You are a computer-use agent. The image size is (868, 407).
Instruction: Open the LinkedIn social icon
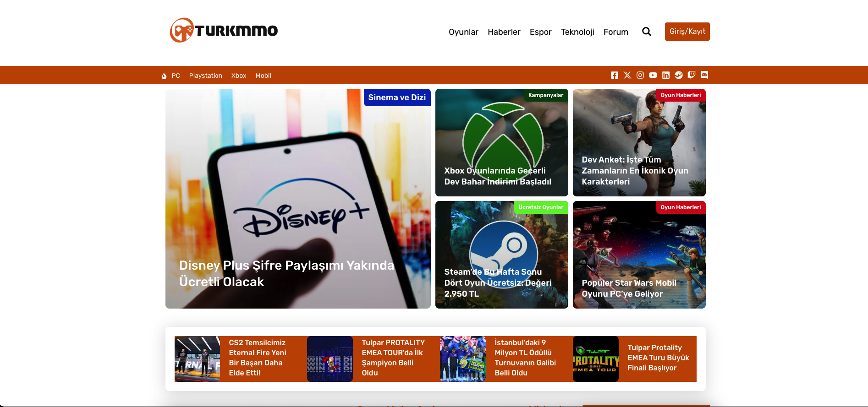coord(666,75)
